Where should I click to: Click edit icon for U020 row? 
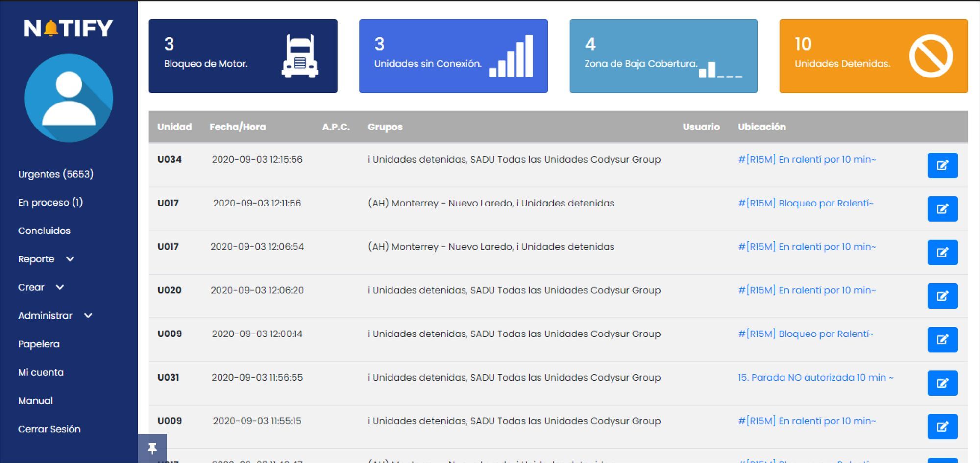point(942,296)
